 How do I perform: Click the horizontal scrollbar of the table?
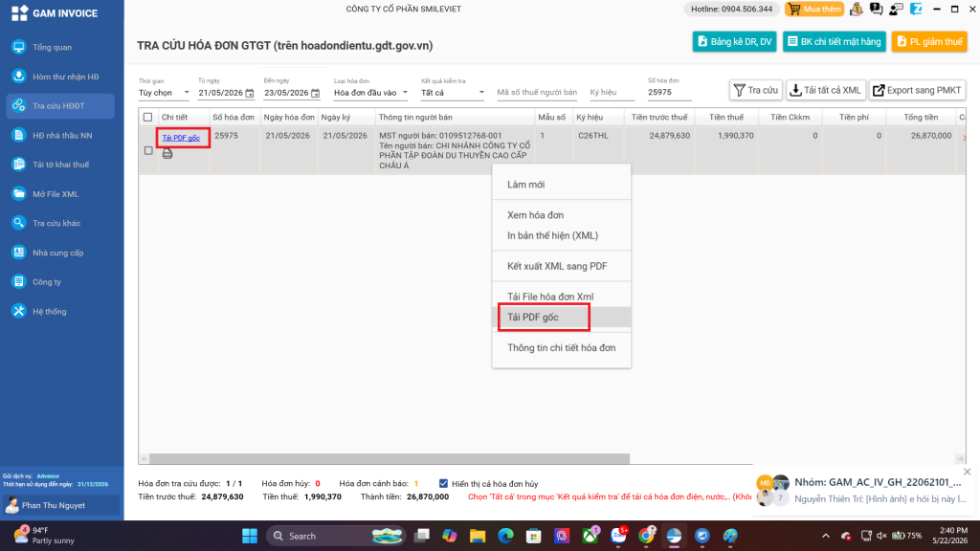[390, 458]
